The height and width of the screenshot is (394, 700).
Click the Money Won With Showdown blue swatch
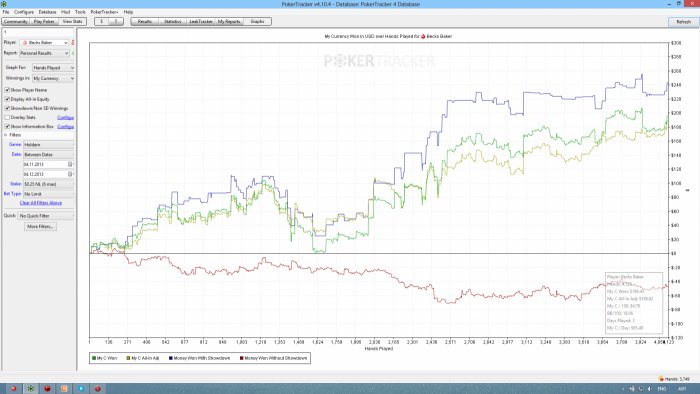click(x=171, y=358)
